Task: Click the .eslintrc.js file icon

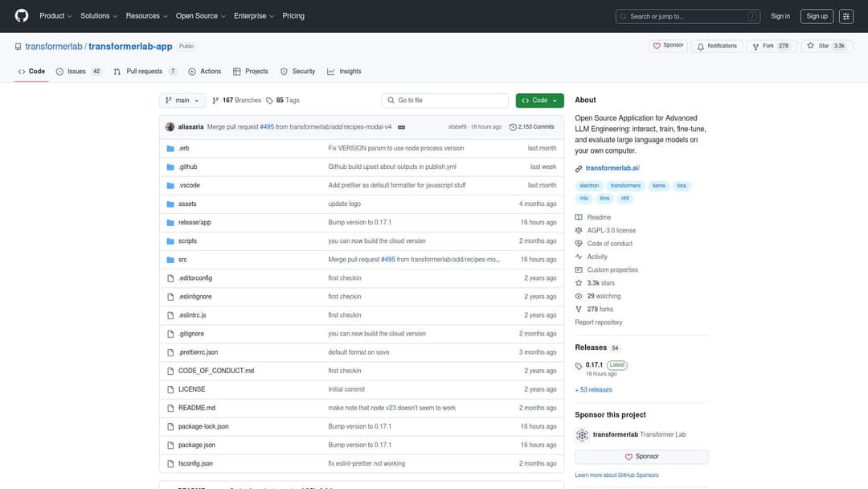Action: pos(170,315)
